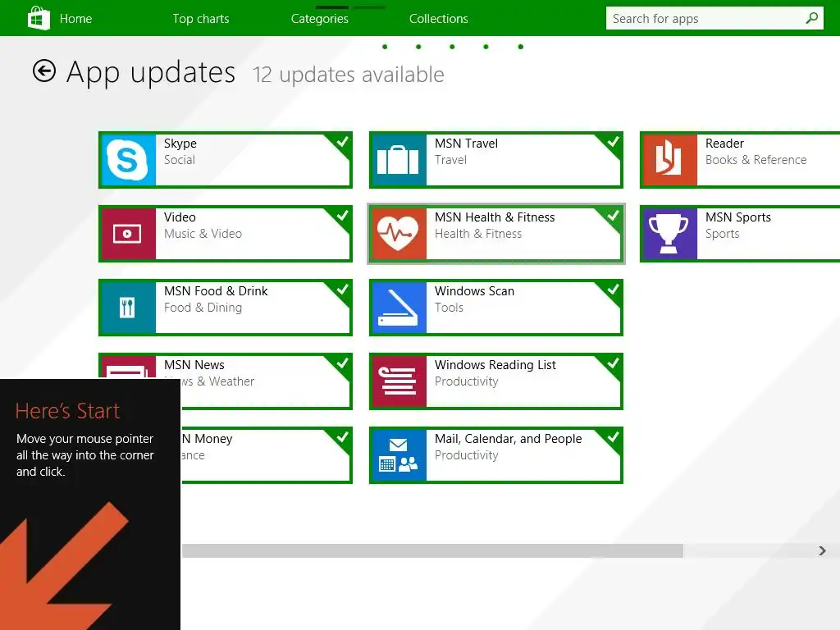Click the MSN Sports trophy icon

(x=669, y=234)
